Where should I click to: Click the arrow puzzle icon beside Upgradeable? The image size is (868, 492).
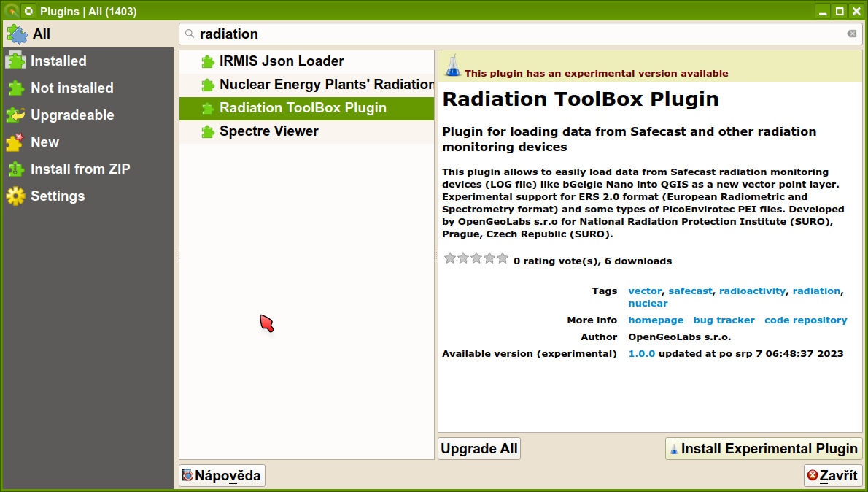pos(15,115)
